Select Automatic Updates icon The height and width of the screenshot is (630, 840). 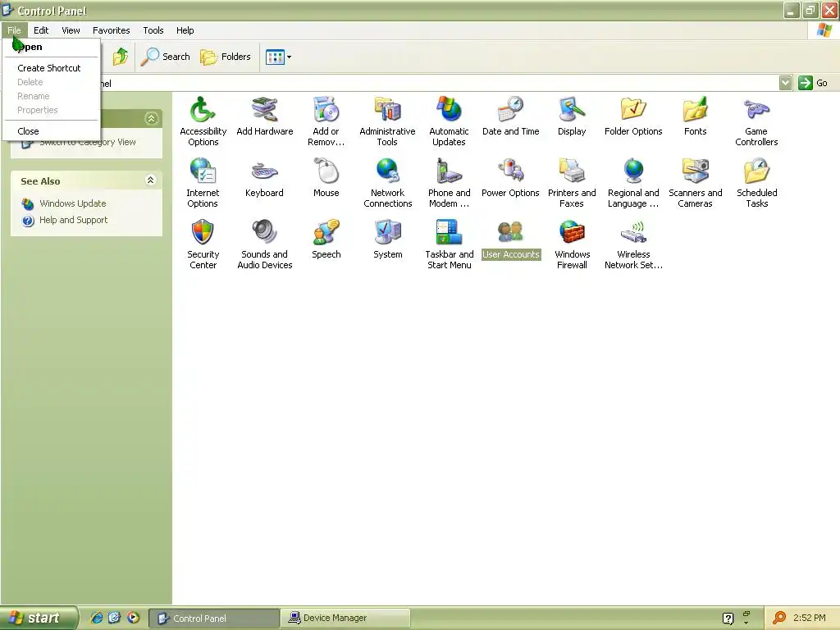tap(449, 110)
